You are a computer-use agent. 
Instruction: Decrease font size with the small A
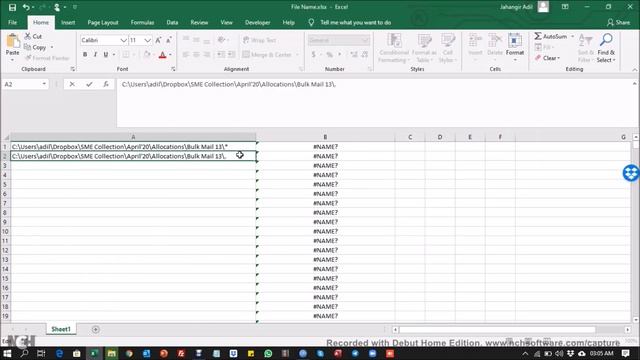coord(169,40)
